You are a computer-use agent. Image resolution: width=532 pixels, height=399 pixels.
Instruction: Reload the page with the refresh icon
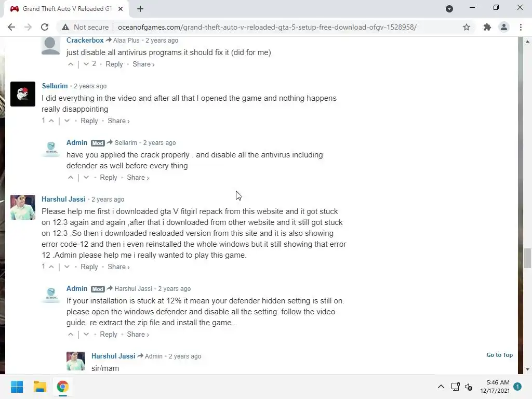tap(45, 27)
